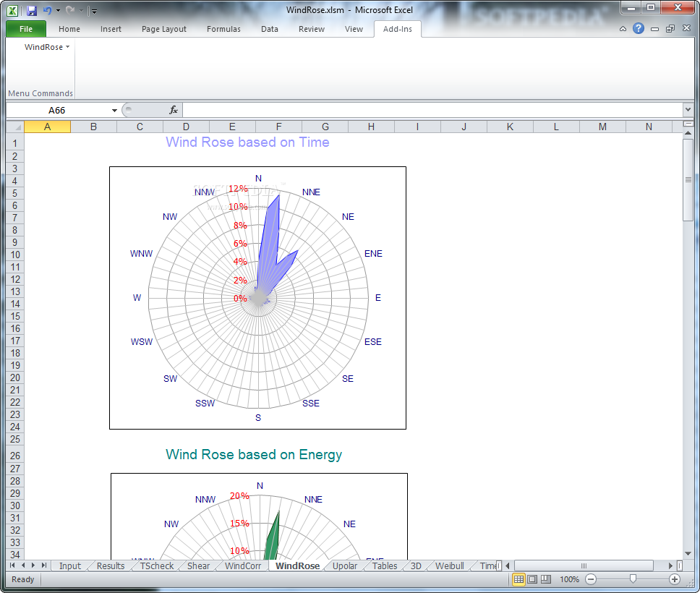
Task: Click the insert function fx icon
Action: pyautogui.click(x=174, y=110)
